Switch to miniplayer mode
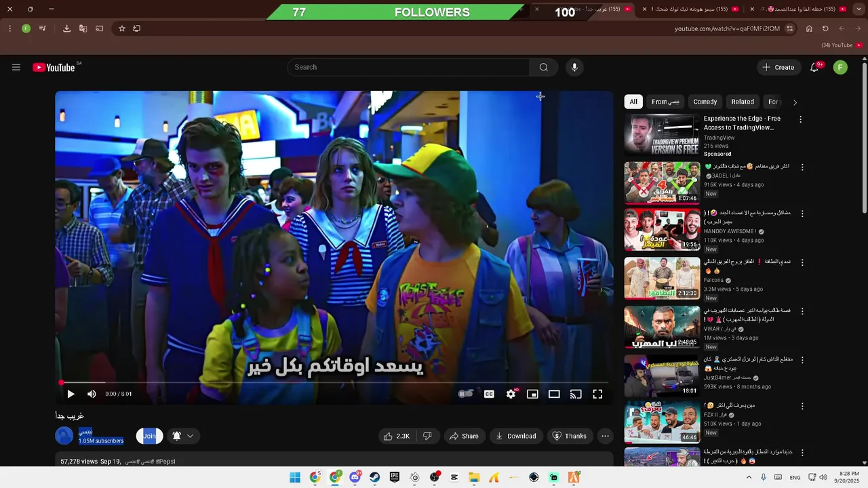Image resolution: width=868 pixels, height=488 pixels. tap(532, 394)
